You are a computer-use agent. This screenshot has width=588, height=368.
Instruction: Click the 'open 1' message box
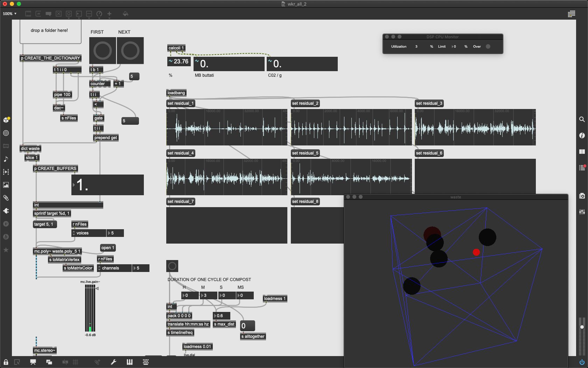tap(107, 248)
